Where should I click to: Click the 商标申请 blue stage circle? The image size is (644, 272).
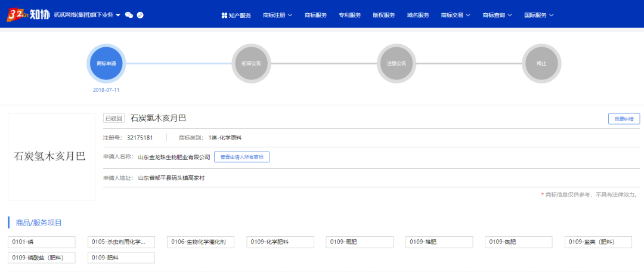click(x=106, y=63)
